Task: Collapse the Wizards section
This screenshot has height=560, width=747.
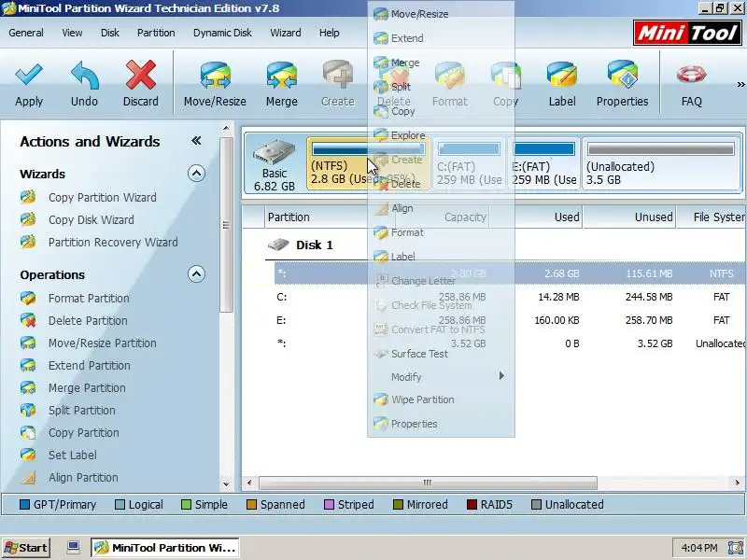Action: coord(196,174)
